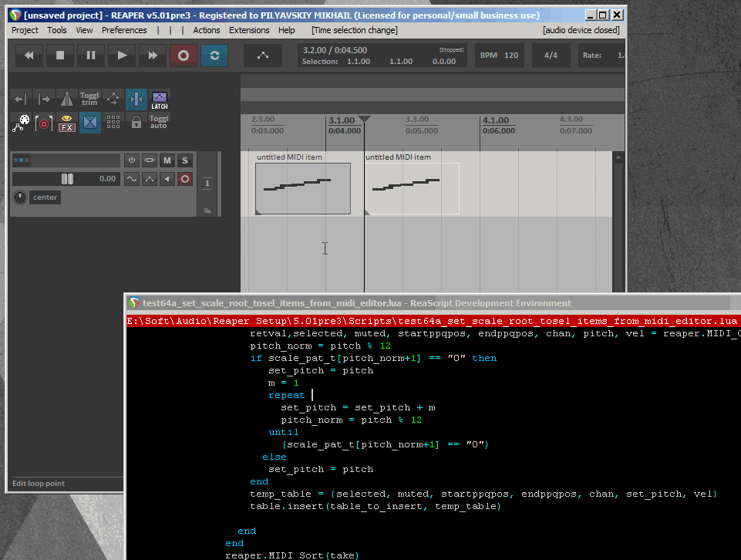Toggle the repeat loop button
The width and height of the screenshot is (741, 560).
214,56
